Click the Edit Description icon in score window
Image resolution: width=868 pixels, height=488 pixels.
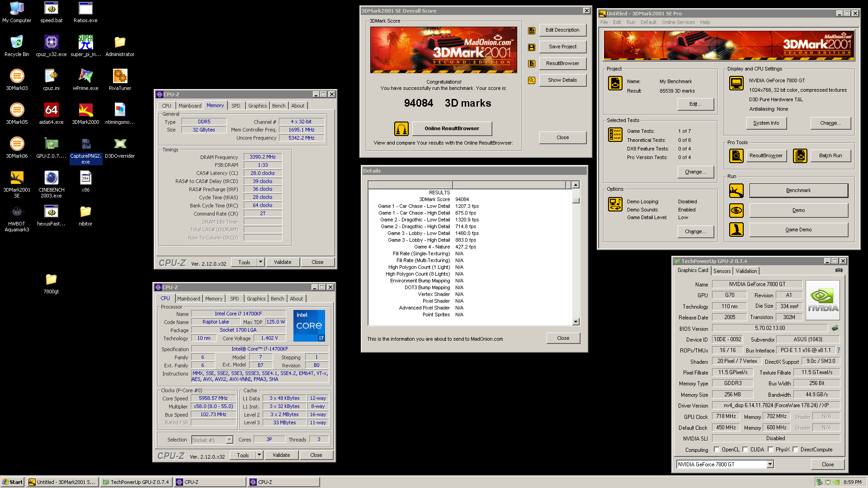click(x=532, y=30)
